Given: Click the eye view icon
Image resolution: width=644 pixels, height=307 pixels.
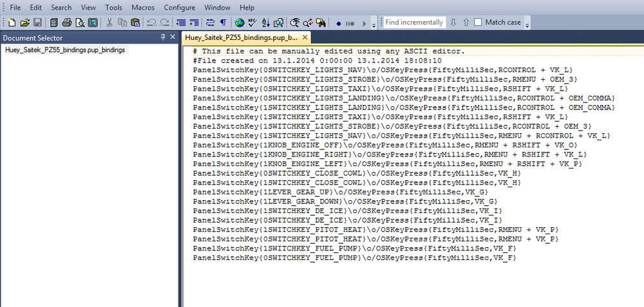Looking at the screenshot, I should point(295,23).
